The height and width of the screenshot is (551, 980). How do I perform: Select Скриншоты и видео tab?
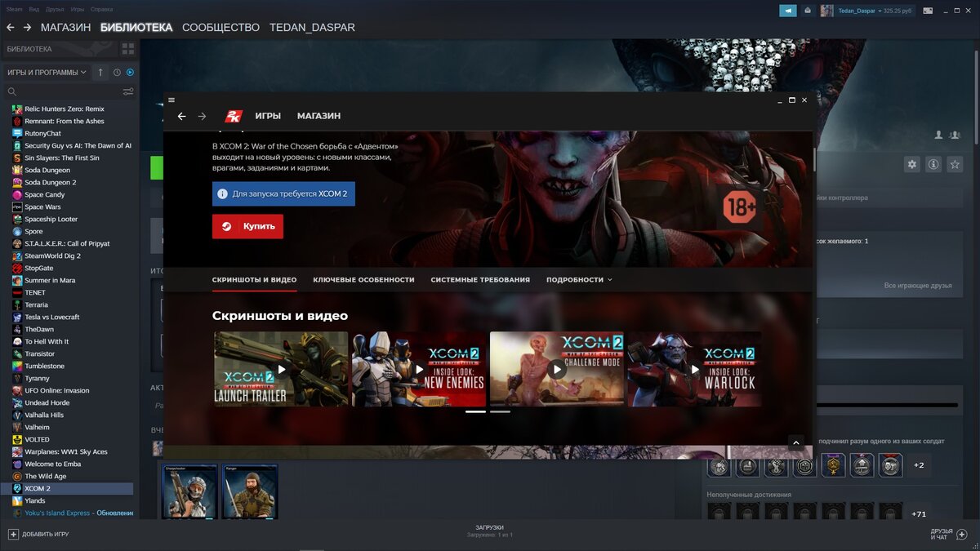[x=254, y=279]
